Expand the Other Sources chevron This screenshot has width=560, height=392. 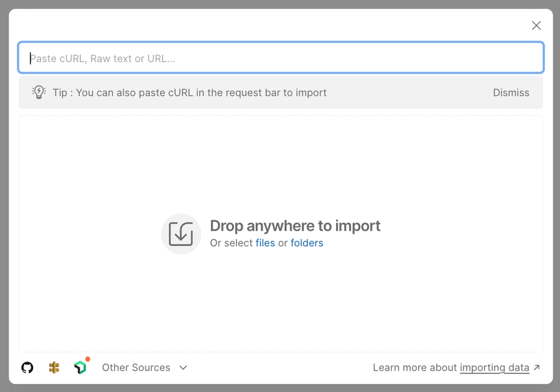tap(183, 368)
